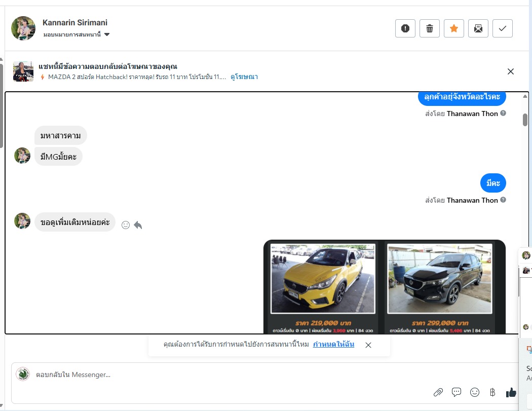Click the Kannarin Sirimani name heading

point(75,22)
